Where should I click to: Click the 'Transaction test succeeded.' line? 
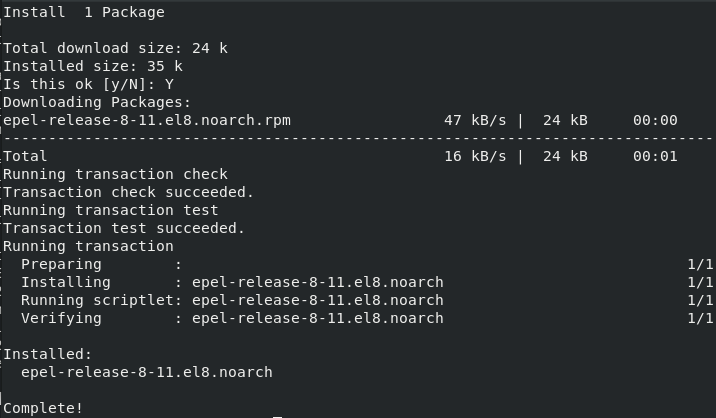pyautogui.click(x=124, y=228)
